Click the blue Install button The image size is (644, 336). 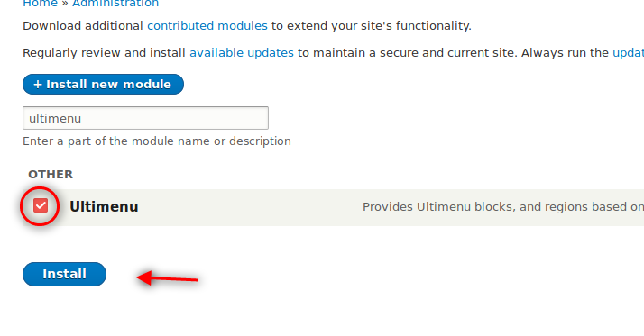[64, 274]
